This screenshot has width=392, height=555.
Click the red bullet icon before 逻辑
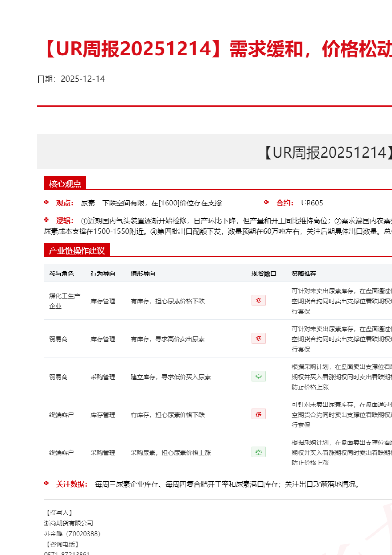pos(46,220)
